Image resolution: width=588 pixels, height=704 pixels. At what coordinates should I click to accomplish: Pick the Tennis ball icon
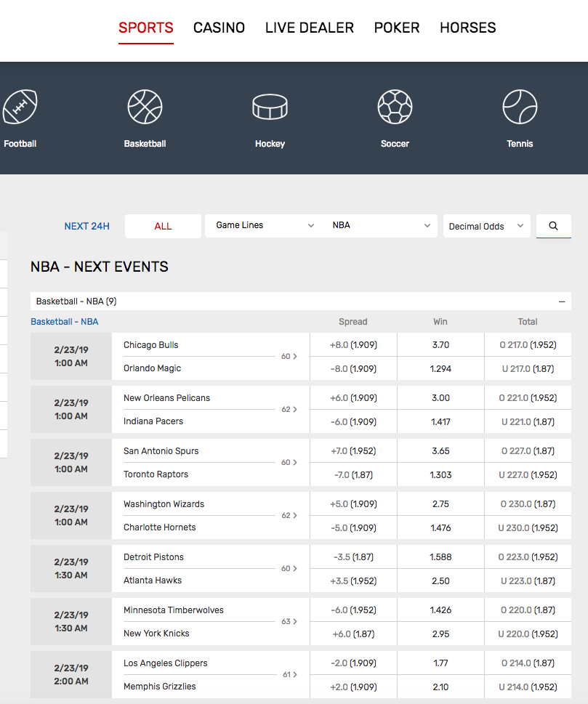[x=520, y=107]
